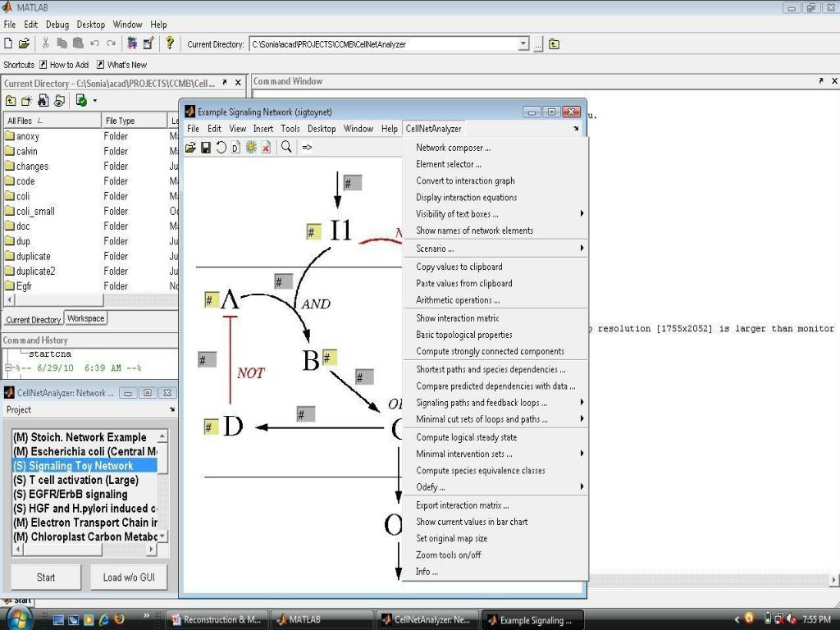Create new folder in Current Directory panel
Image resolution: width=840 pixels, height=630 pixels.
click(27, 100)
